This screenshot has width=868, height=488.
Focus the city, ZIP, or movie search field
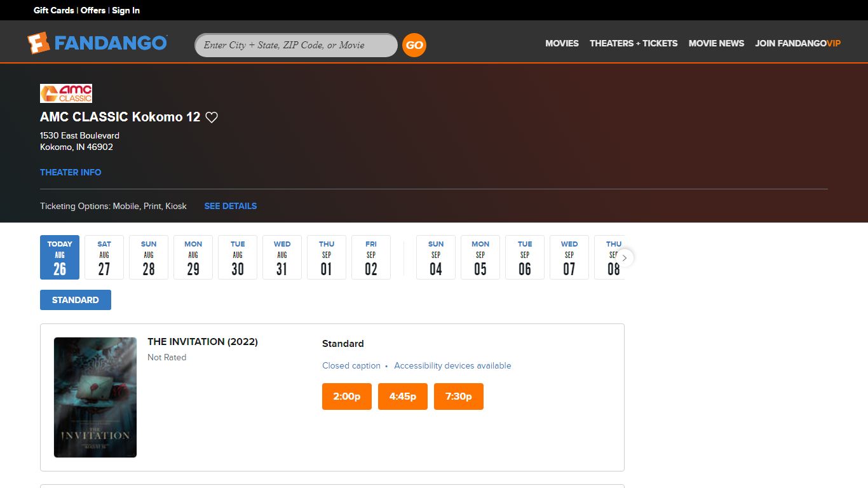296,45
